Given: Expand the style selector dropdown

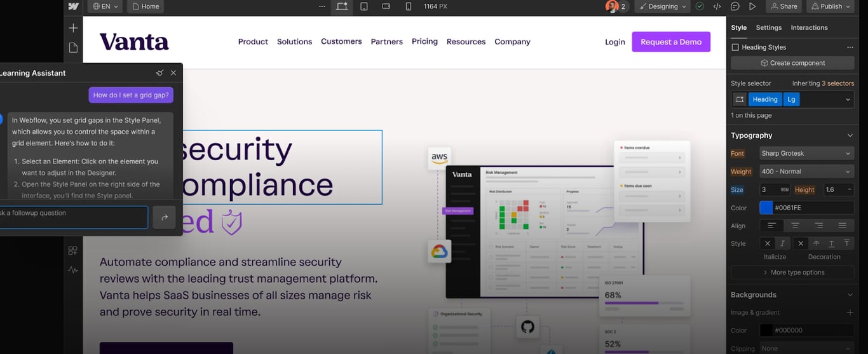Looking at the screenshot, I should [x=847, y=99].
